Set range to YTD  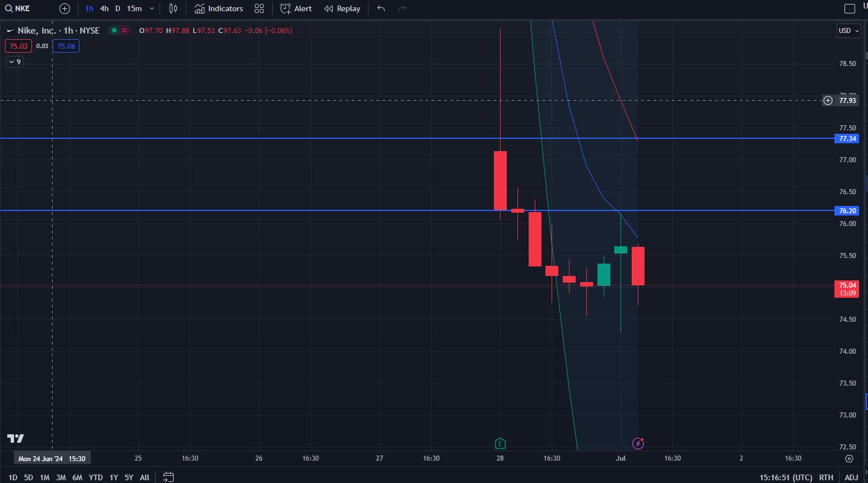(96, 477)
